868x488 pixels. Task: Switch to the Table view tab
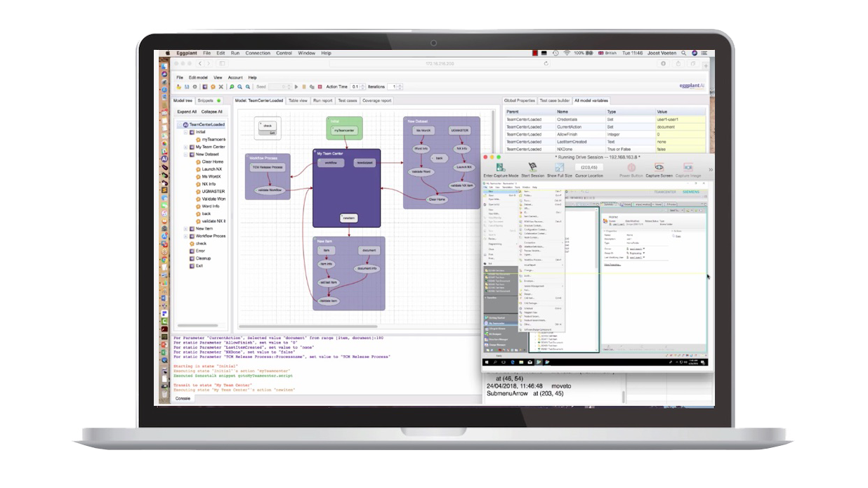[298, 100]
